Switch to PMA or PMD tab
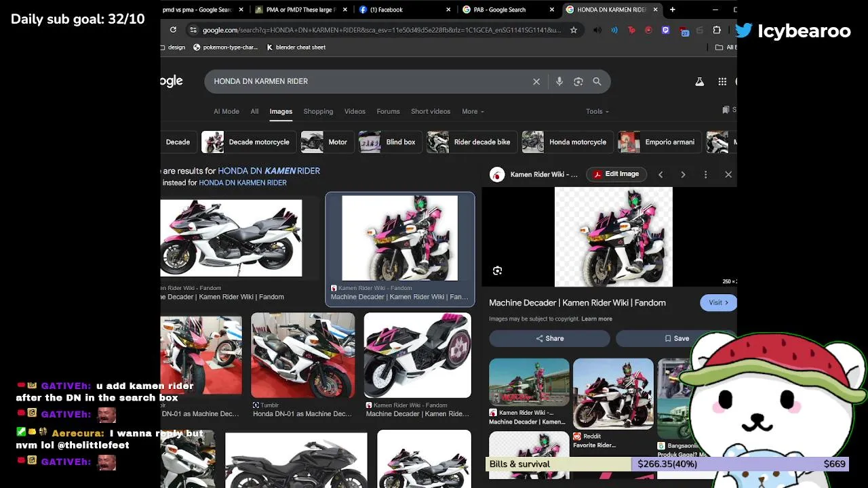The width and height of the screenshot is (868, 488). click(300, 9)
